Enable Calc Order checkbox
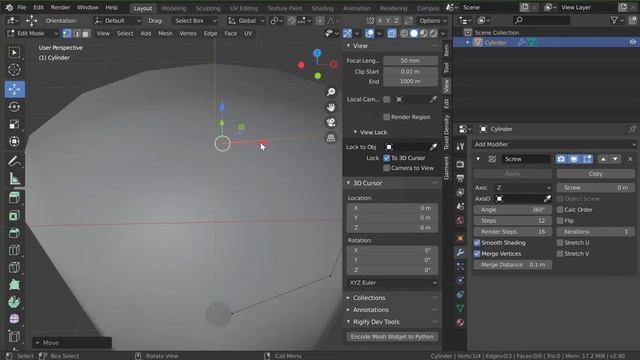640x360 pixels. (560, 210)
